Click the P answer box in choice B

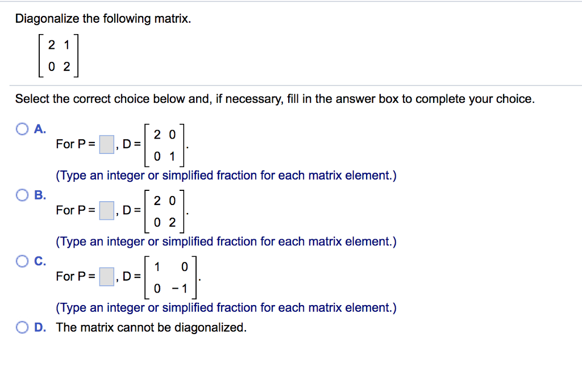(106, 211)
